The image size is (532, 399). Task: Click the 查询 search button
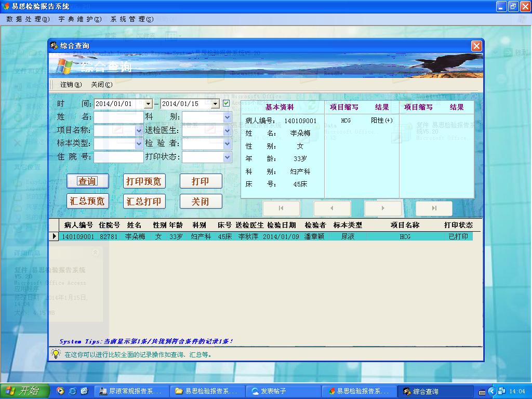[87, 181]
